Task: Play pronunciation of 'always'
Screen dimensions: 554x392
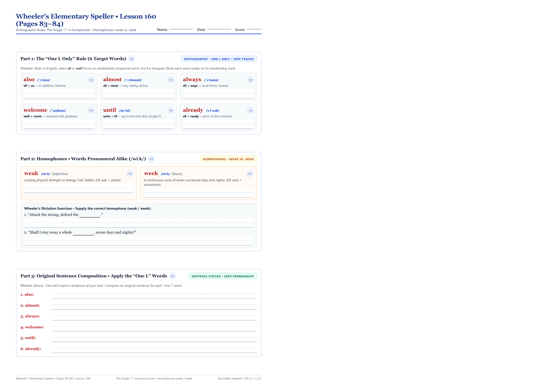Action: (250, 80)
